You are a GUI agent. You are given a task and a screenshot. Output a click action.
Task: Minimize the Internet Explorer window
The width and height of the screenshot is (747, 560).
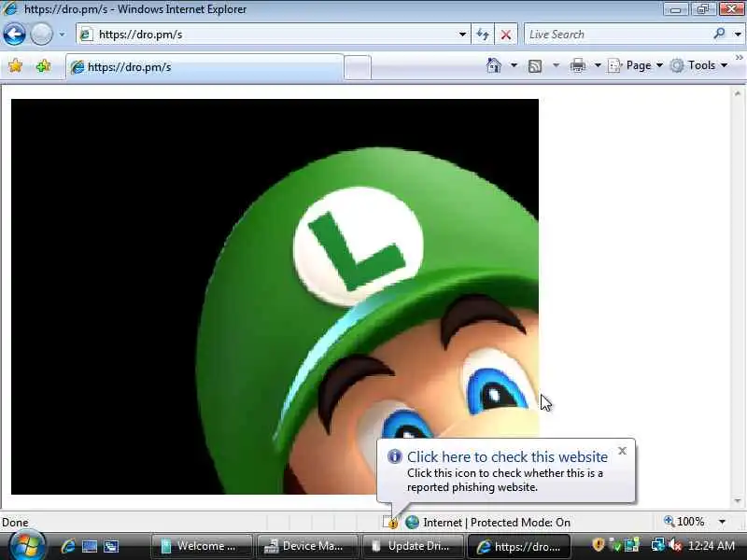point(675,9)
